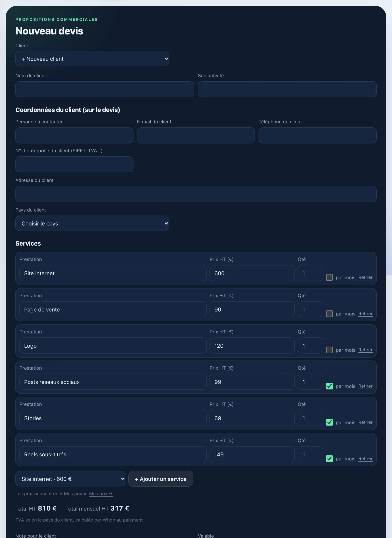Click Retirer on Posts réseaux sociaux row
This screenshot has width=392, height=538.
365,386
